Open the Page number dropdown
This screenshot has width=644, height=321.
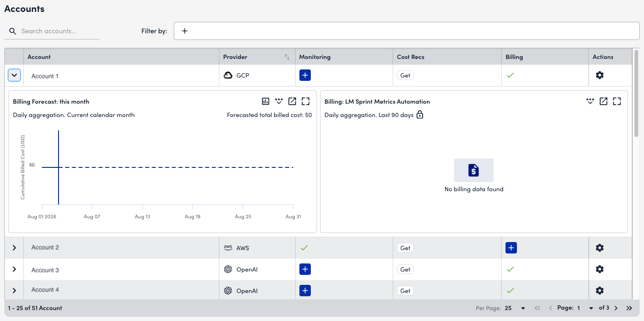click(x=585, y=308)
